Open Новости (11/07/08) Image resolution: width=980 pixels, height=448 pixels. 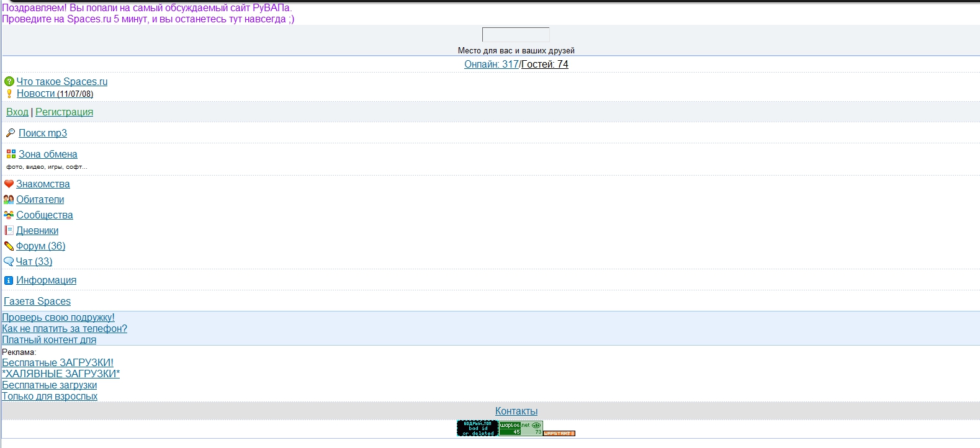point(55,94)
